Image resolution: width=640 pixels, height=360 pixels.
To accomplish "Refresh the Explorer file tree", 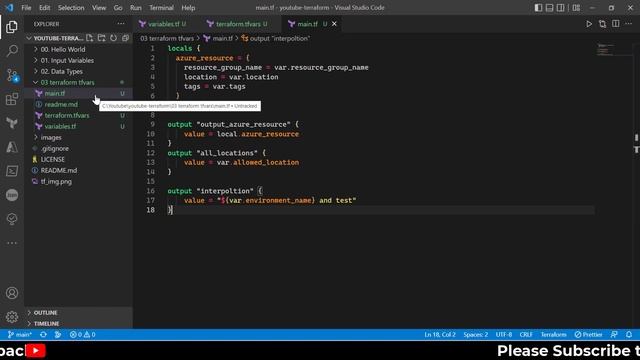I will [x=113, y=38].
